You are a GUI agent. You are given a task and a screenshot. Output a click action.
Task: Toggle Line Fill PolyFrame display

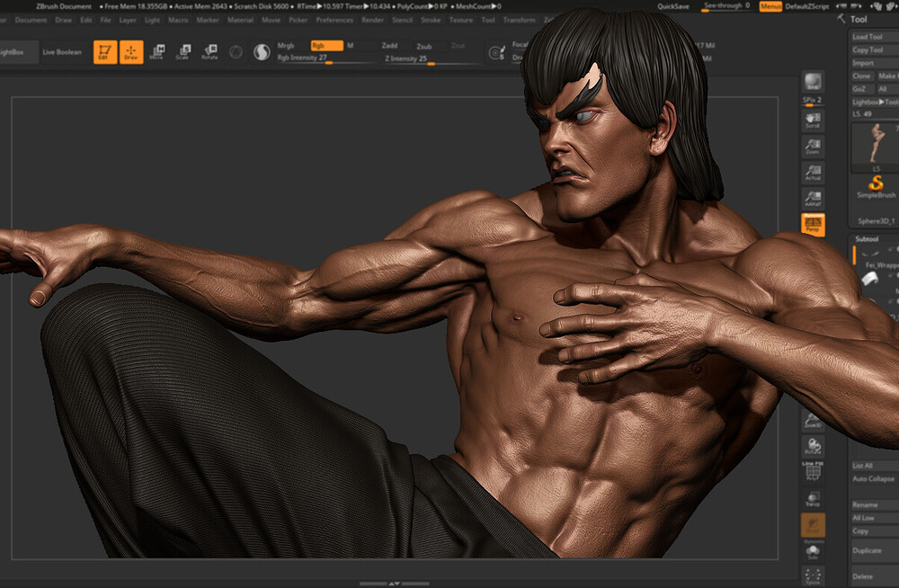tap(813, 471)
